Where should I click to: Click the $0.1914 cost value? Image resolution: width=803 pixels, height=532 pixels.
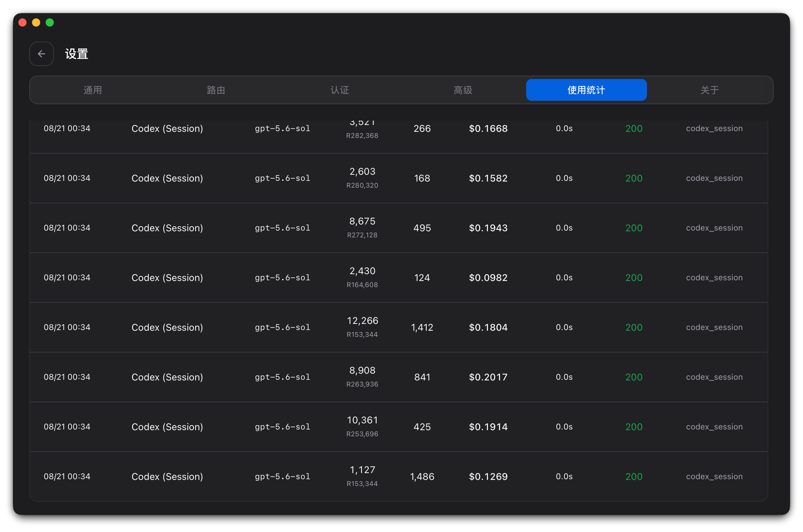(488, 427)
